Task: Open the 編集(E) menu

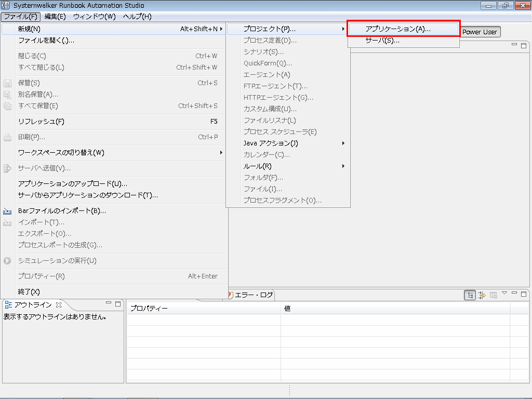Action: pyautogui.click(x=55, y=17)
